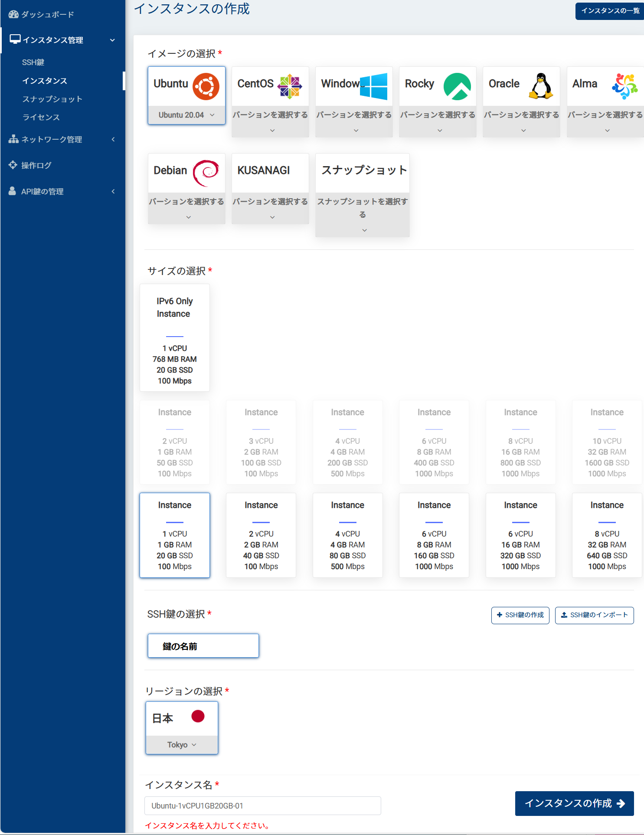644x835 pixels.
Task: Select the Alma Linux logo
Action: point(624,86)
